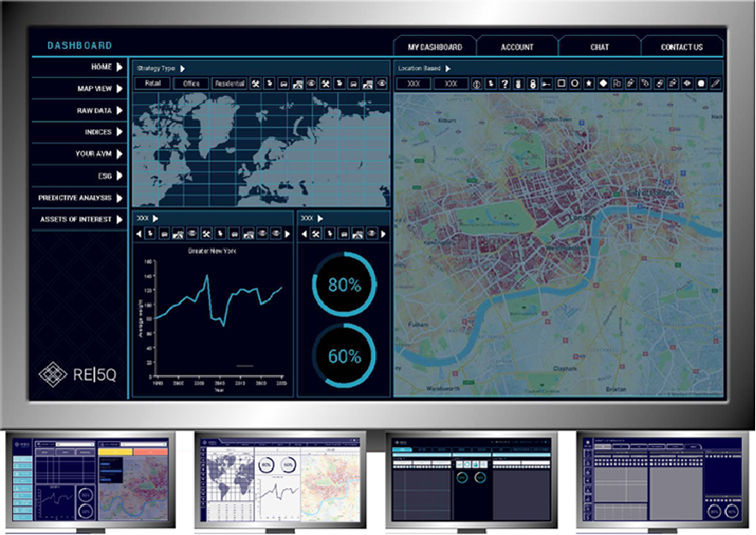
Task: Select the Retail strategy button
Action: coord(151,84)
